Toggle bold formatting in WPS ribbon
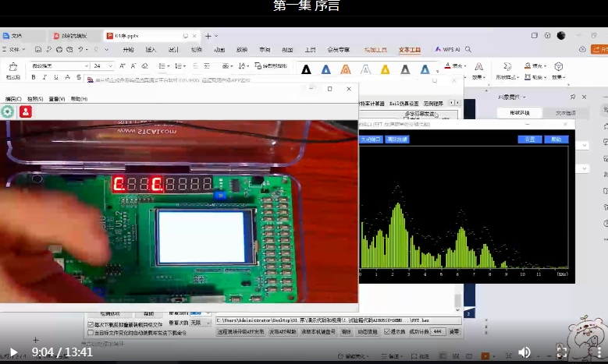This screenshot has width=608, height=364. [34, 77]
